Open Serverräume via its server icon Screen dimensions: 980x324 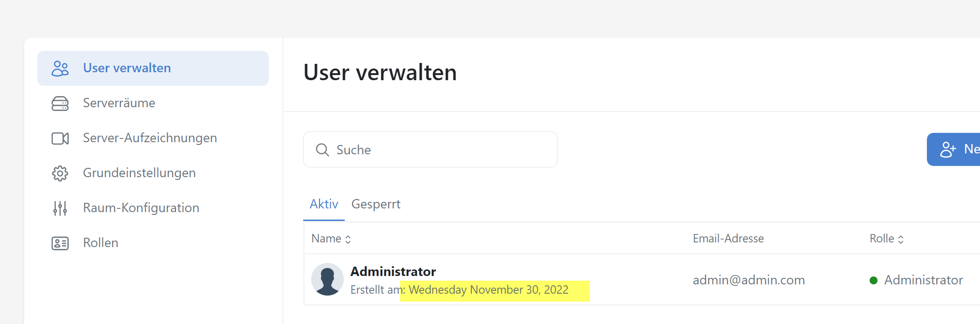tap(59, 103)
